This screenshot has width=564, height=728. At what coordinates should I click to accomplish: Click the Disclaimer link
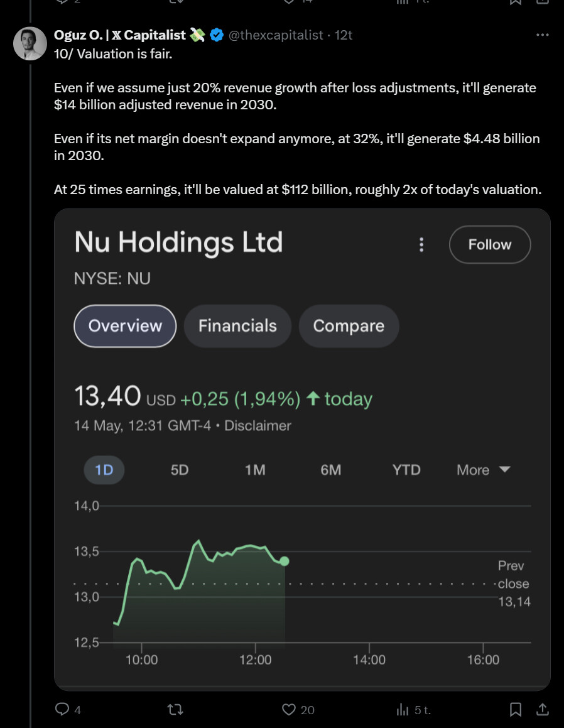pos(258,425)
